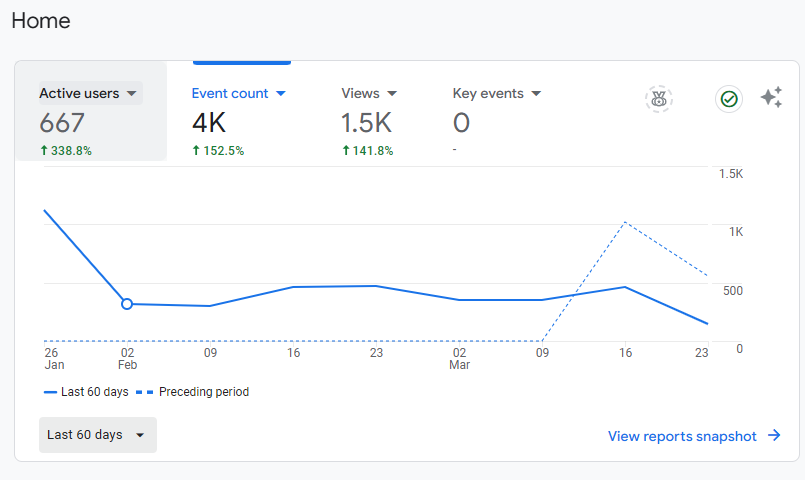Click the 152.5% increase indicator
Screen dimensions: 805x480
tap(218, 150)
